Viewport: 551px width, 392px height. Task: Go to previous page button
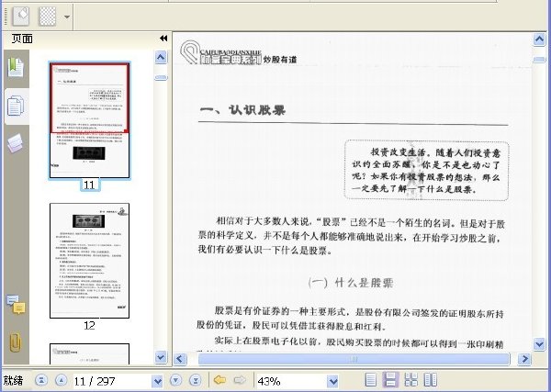coord(62,380)
